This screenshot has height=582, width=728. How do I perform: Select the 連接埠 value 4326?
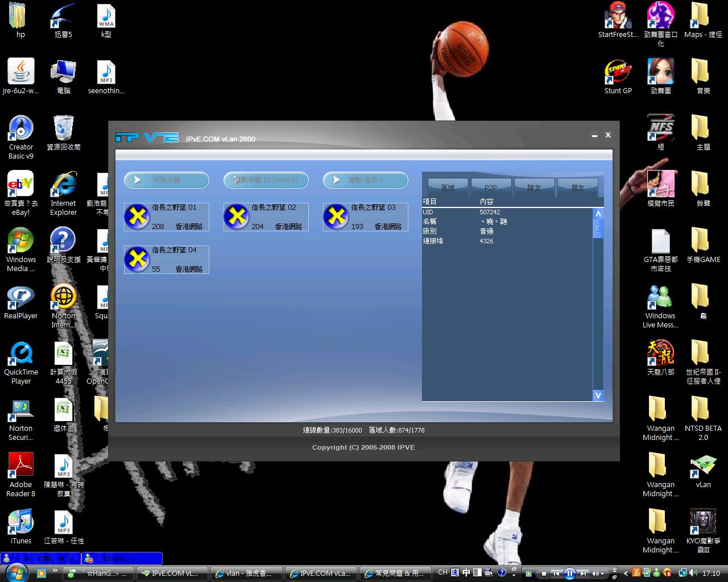tap(486, 241)
